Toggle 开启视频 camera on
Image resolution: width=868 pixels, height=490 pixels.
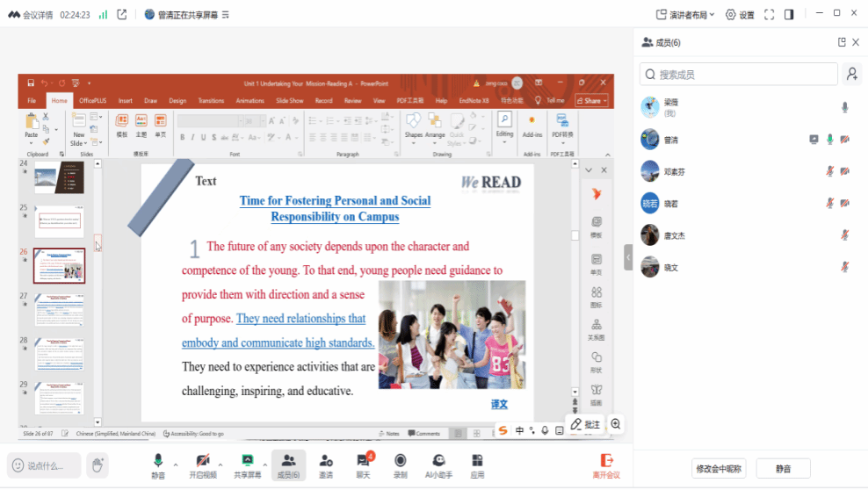click(x=202, y=465)
